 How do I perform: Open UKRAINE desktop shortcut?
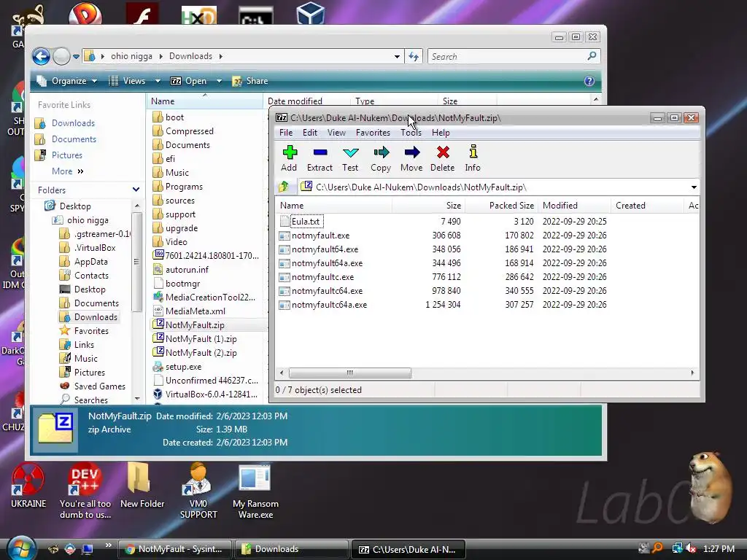28,486
